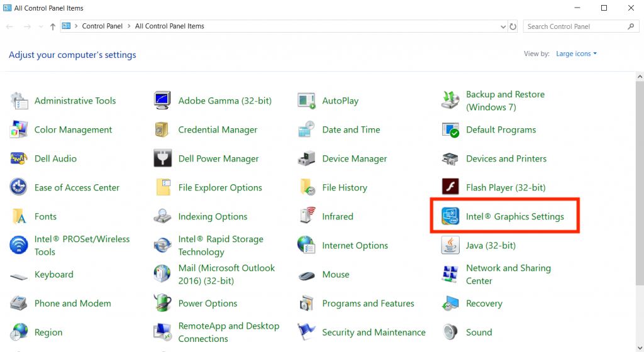Open the Infrared icon
This screenshot has width=644, height=352.
pos(306,216)
